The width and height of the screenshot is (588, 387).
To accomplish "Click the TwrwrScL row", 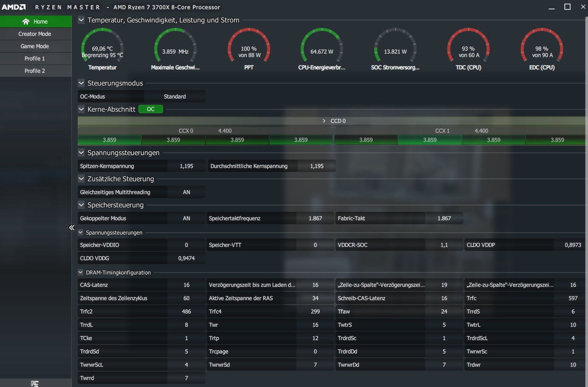I will click(x=142, y=365).
